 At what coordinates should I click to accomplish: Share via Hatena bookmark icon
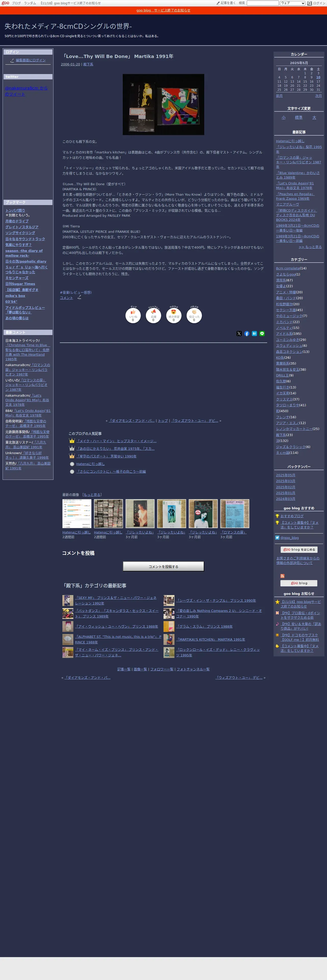(254, 334)
